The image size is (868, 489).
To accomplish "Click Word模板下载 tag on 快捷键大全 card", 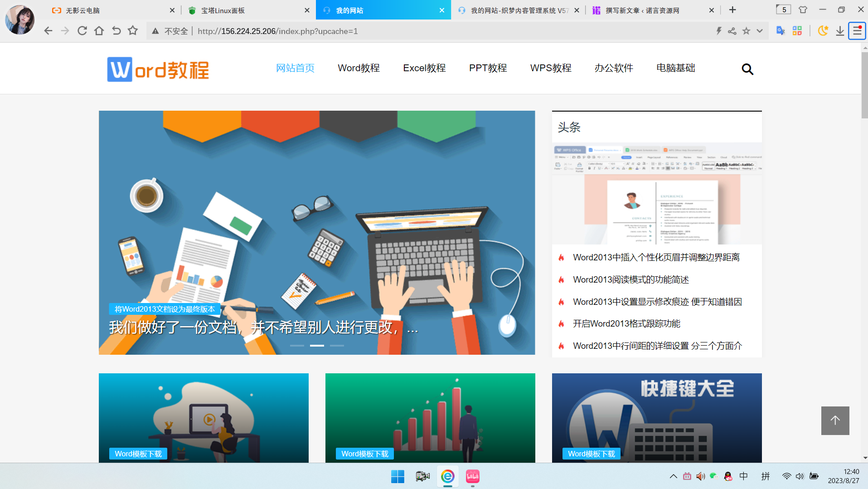I will pyautogui.click(x=591, y=454).
